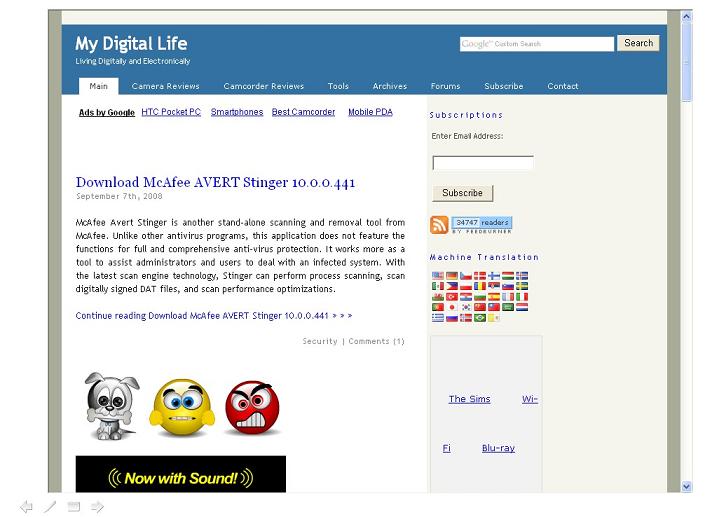The image size is (712, 517).
Task: Choose the Greek flag translation
Action: 438,318
